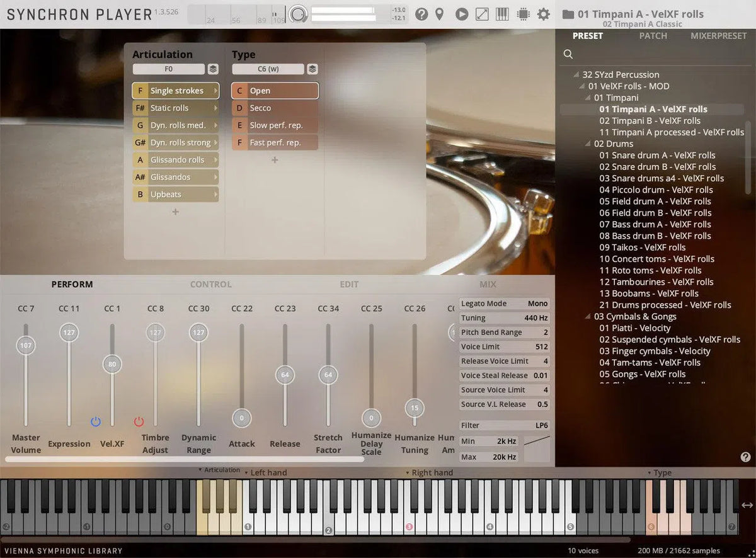This screenshot has width=756, height=558.
Task: Open the Synchron Player settings gear
Action: point(543,13)
